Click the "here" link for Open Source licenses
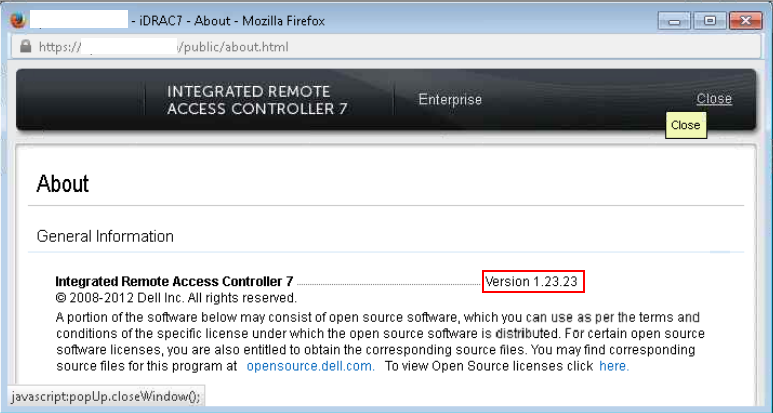Viewport: 773px width, 413px height. click(x=614, y=366)
